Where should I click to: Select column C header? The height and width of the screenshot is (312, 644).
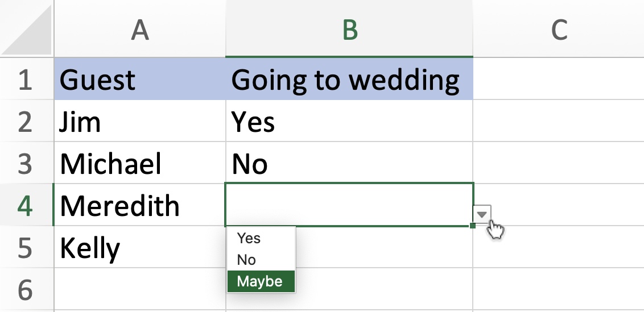tap(559, 29)
